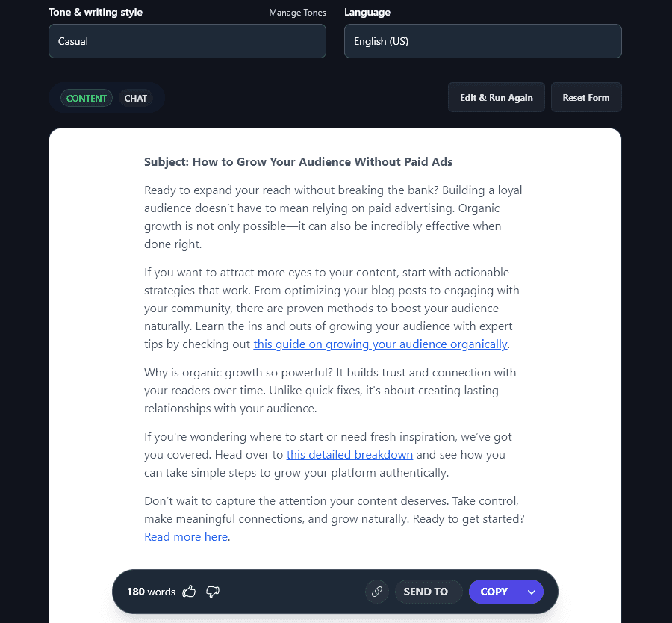Click the Reset Form button

point(585,97)
